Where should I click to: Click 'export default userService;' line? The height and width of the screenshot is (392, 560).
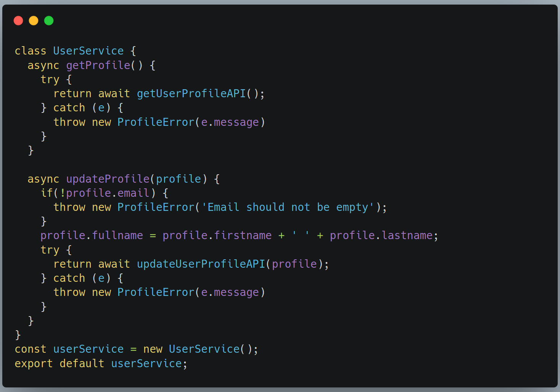pyautogui.click(x=101, y=363)
